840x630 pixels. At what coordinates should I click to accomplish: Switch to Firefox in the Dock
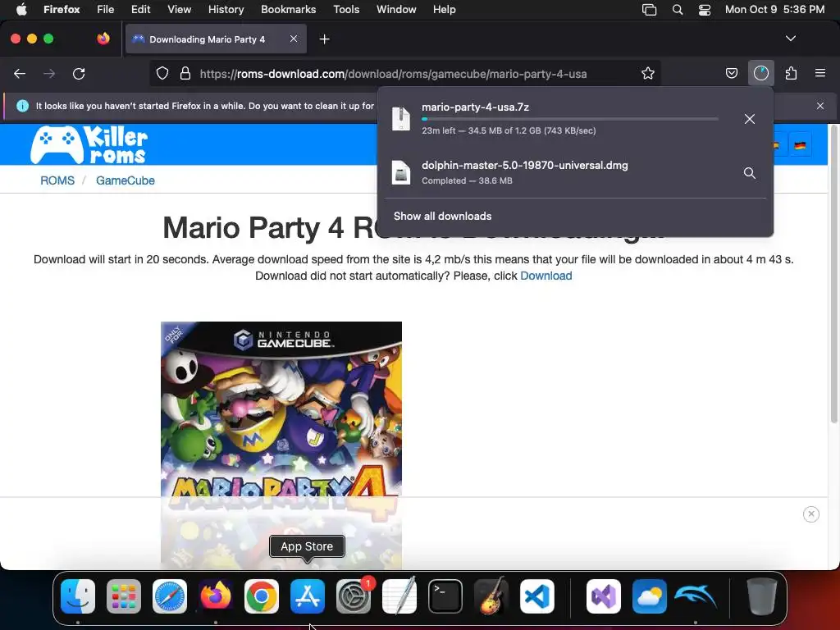click(216, 596)
